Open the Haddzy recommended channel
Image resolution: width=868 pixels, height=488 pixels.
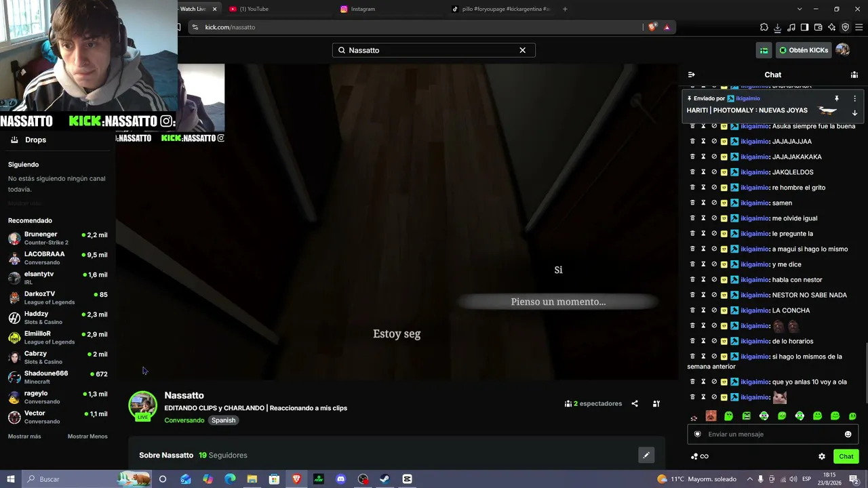58,318
